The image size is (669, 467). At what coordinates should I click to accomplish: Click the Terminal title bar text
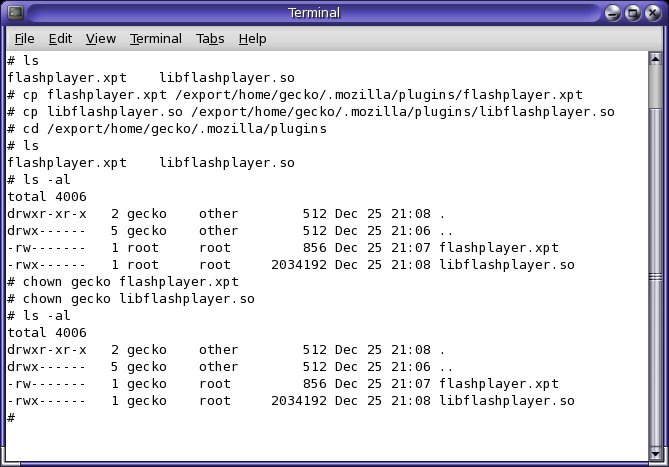pos(314,13)
